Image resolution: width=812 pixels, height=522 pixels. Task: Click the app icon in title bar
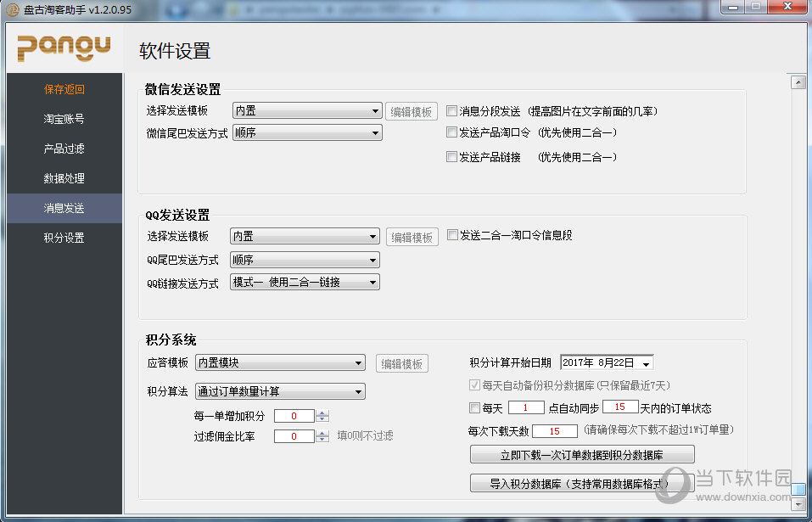(x=13, y=9)
